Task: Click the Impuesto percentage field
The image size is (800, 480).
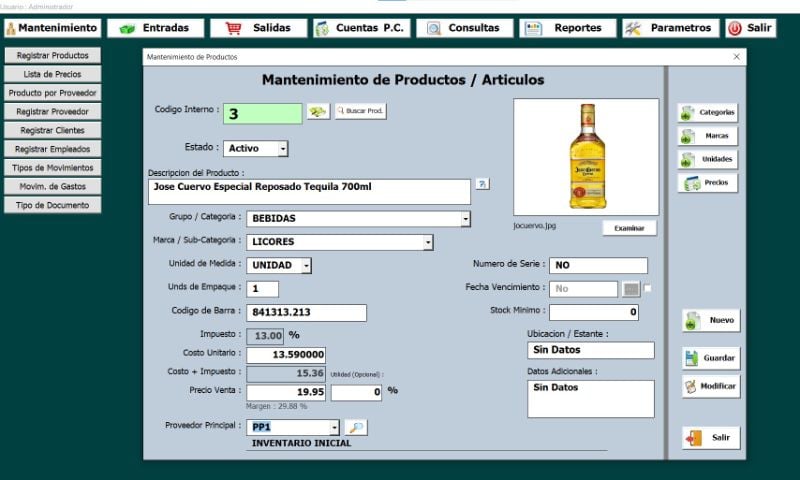Action: tap(265, 336)
